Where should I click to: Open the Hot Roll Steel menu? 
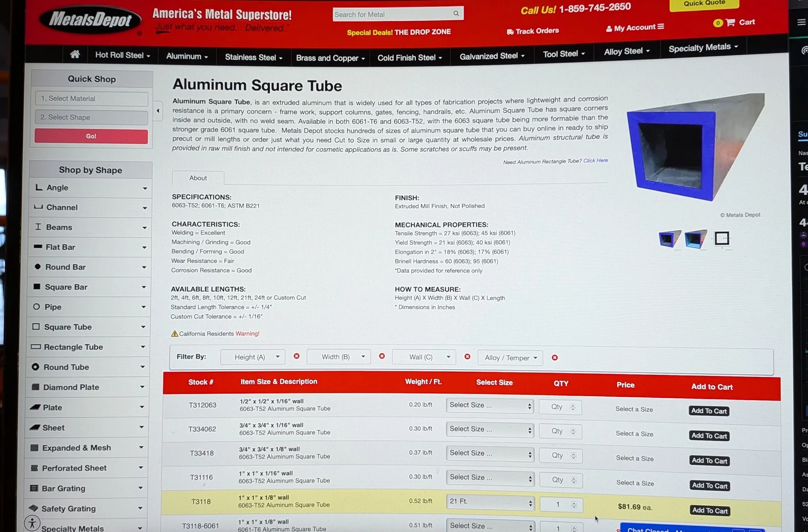122,55
